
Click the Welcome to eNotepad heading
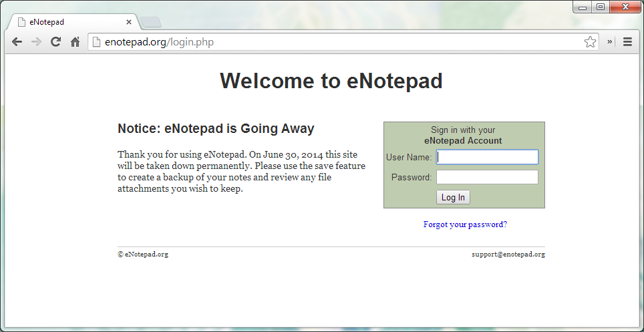click(x=331, y=81)
